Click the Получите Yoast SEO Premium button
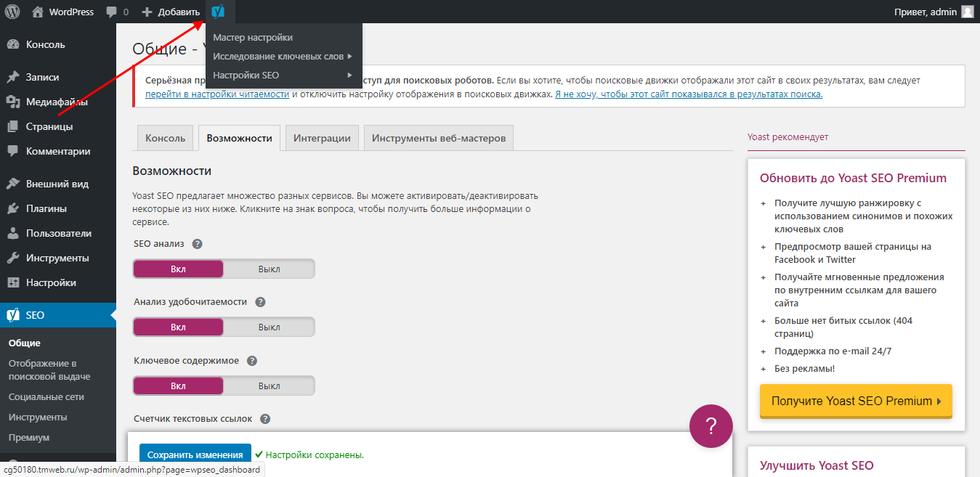980x477 pixels. click(x=856, y=401)
